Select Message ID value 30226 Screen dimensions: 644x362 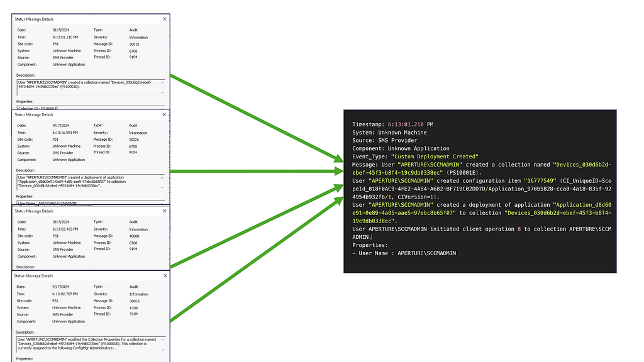(x=134, y=140)
